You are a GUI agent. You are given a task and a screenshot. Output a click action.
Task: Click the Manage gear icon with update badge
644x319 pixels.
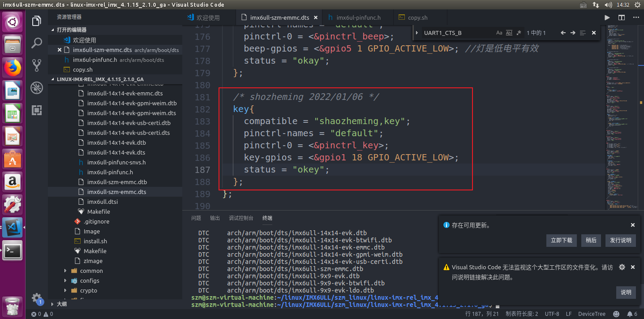(x=37, y=298)
